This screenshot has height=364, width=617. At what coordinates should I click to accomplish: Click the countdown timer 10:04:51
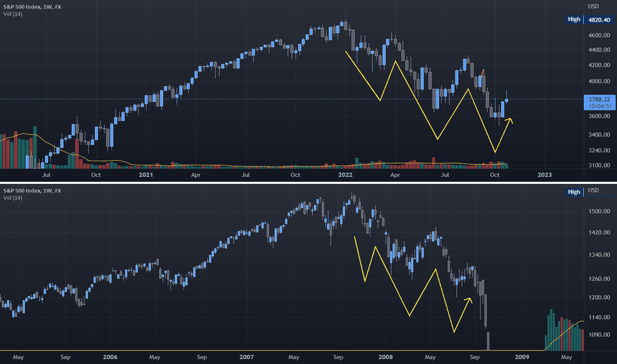pos(599,107)
